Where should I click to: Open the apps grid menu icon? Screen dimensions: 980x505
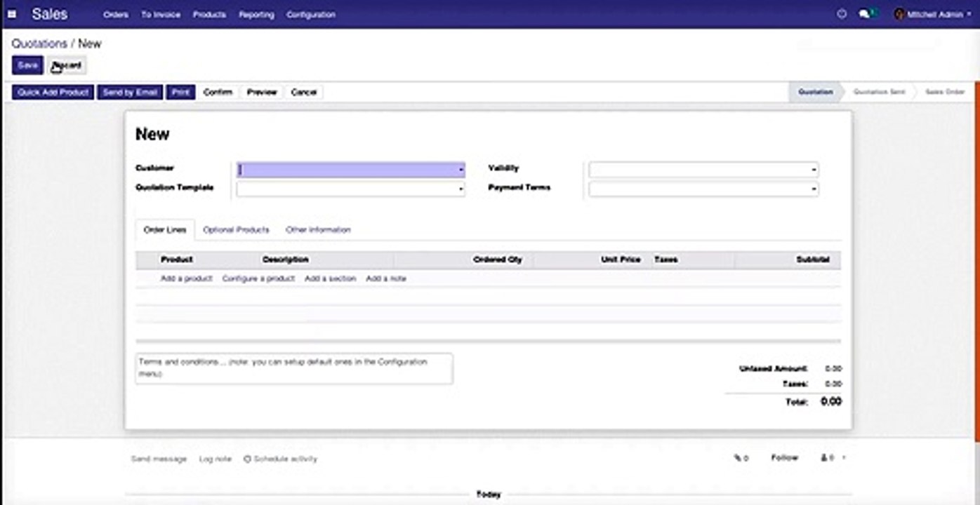click(12, 14)
